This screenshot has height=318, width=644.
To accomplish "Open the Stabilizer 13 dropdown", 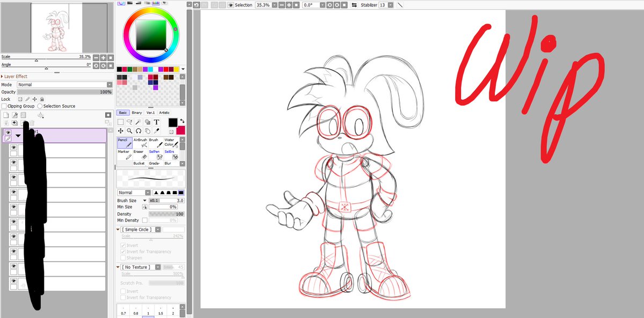I will tap(390, 5).
